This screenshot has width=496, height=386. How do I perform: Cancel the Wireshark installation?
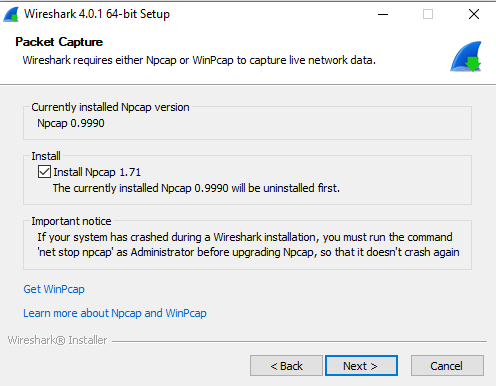[447, 366]
